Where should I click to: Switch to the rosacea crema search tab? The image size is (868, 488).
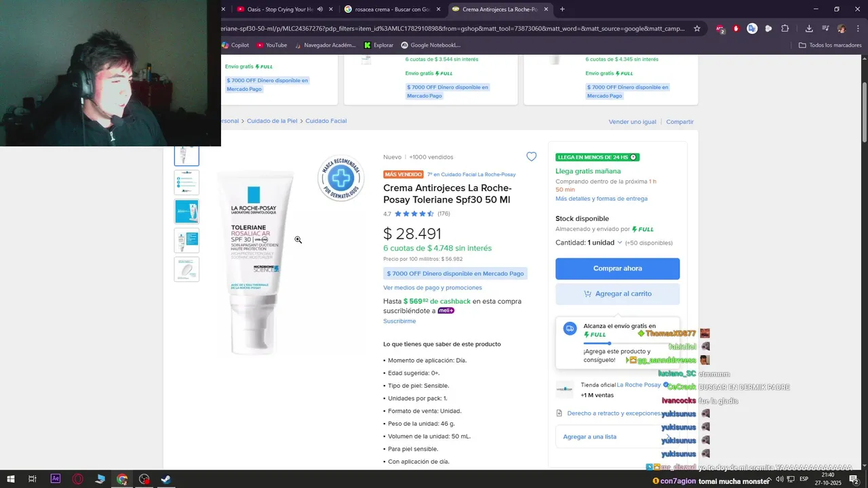pyautogui.click(x=387, y=9)
